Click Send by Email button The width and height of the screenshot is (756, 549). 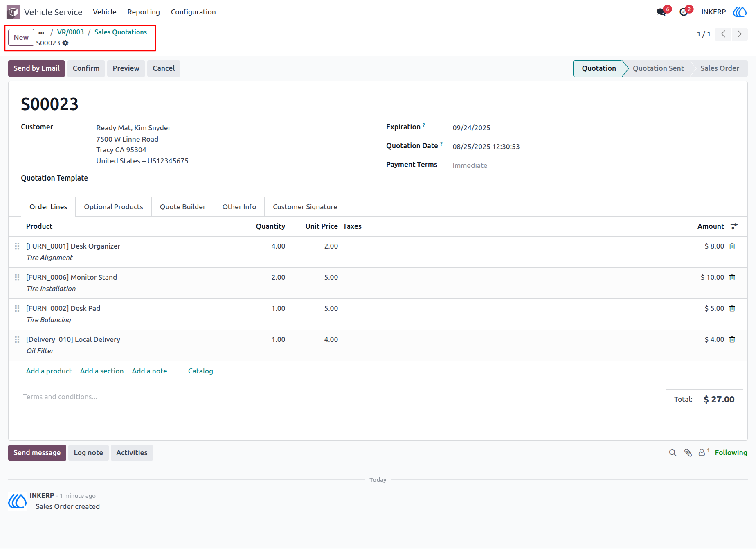pos(36,68)
